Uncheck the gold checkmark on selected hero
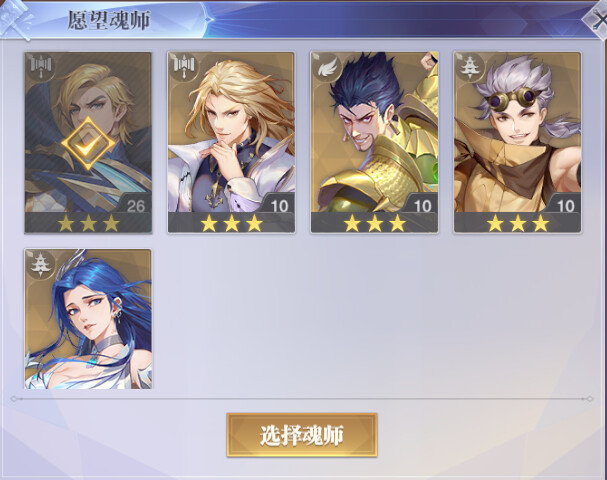607x480 pixels. click(x=88, y=143)
